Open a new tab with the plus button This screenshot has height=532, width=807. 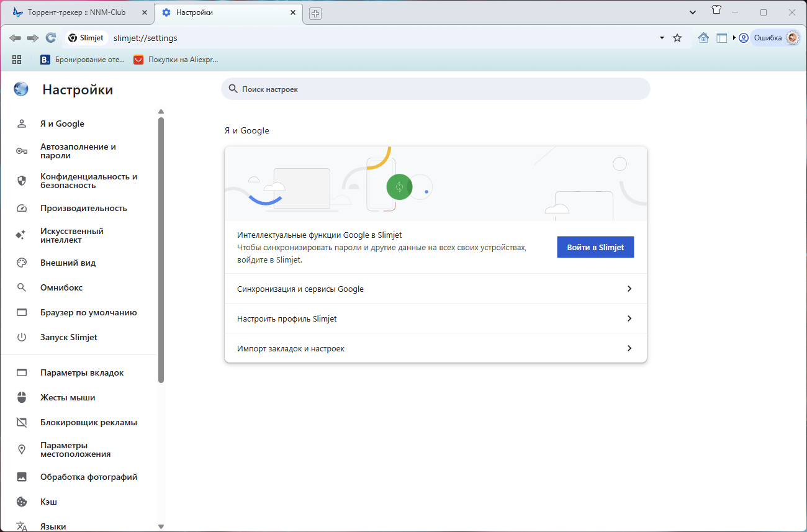coord(315,13)
